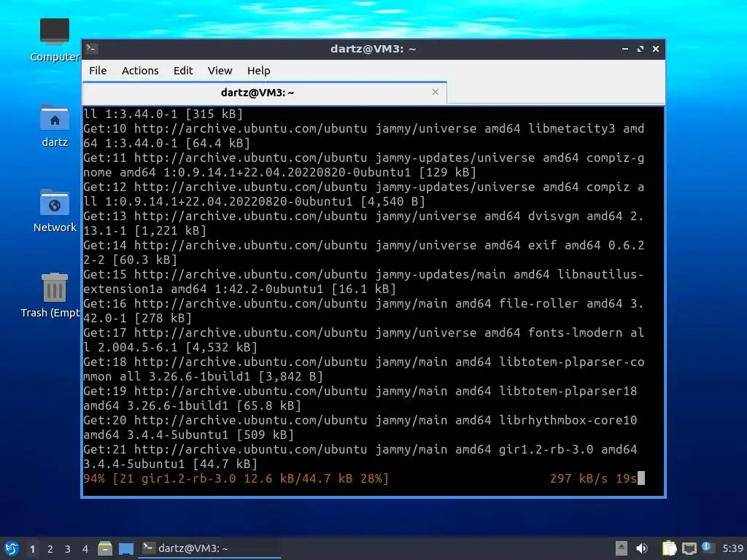Switch to workspace 4 in the pager
This screenshot has width=747, height=560.
point(85,549)
